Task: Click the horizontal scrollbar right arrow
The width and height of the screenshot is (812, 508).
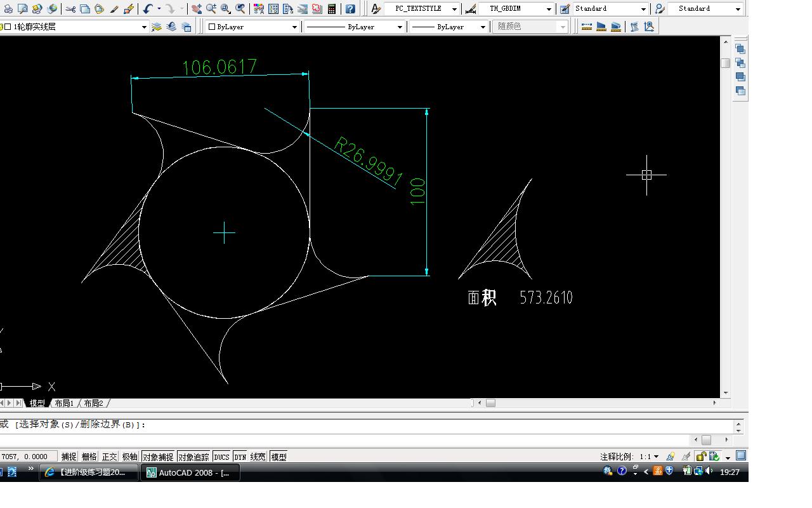Action: tap(714, 403)
